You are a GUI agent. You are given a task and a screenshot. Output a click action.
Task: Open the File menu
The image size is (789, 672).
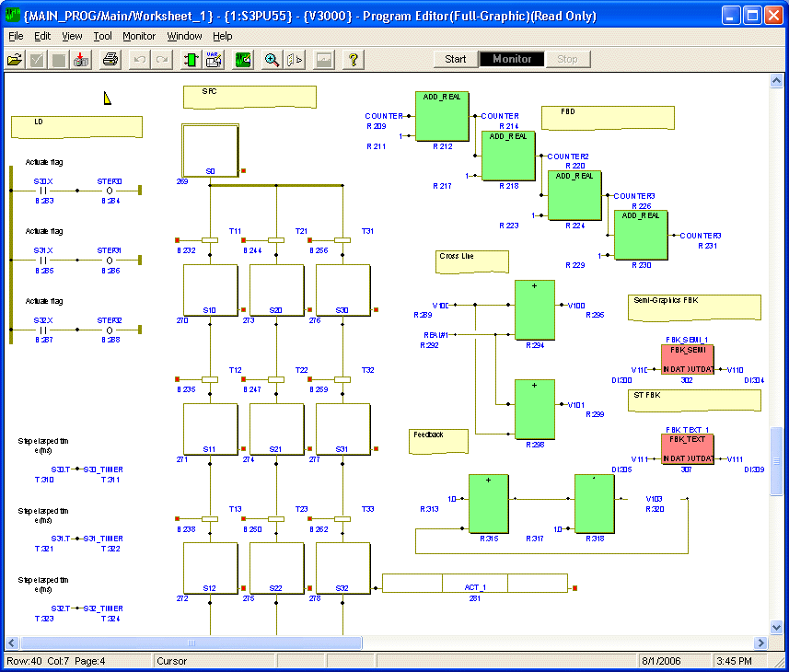click(16, 36)
